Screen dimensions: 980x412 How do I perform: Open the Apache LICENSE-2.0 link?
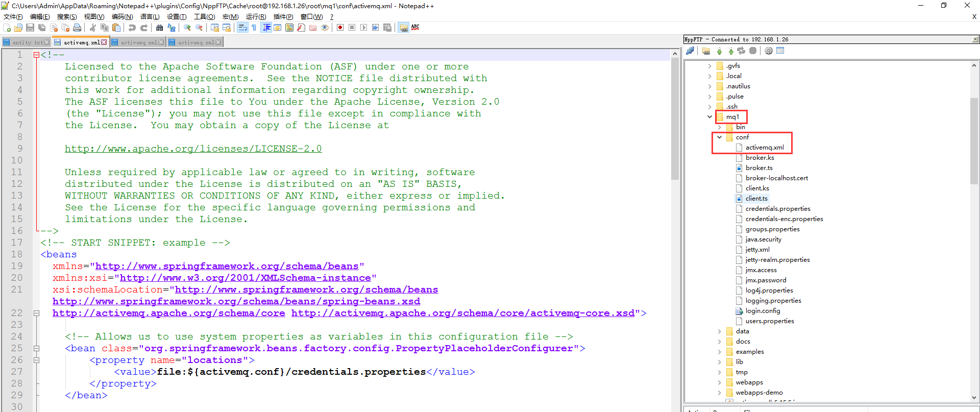193,149
